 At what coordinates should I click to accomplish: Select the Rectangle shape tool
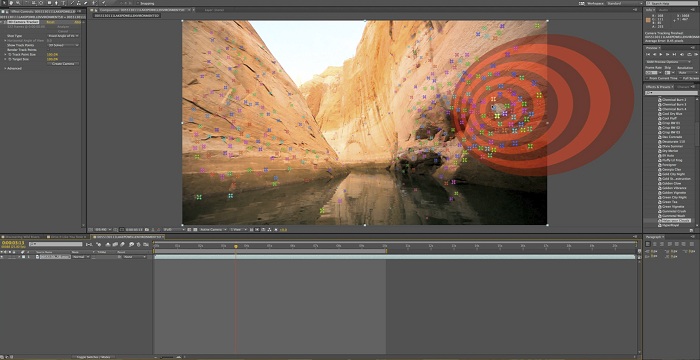tap(49, 3)
